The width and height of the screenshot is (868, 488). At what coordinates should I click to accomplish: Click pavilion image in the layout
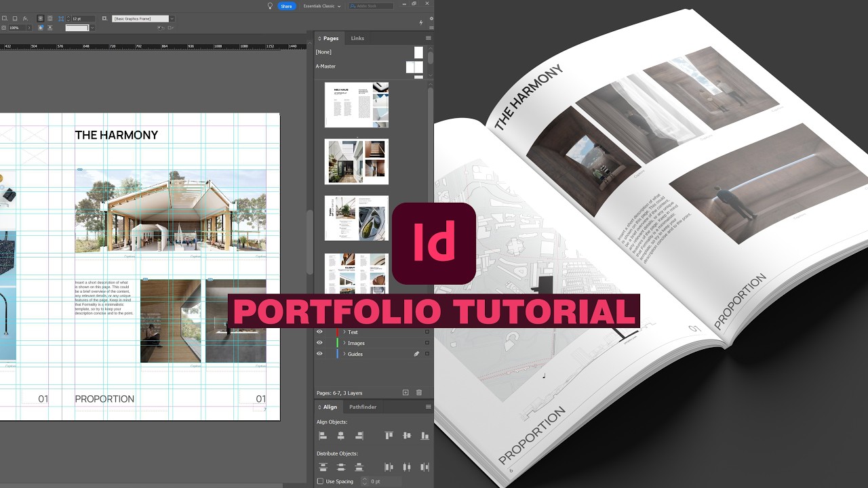170,211
